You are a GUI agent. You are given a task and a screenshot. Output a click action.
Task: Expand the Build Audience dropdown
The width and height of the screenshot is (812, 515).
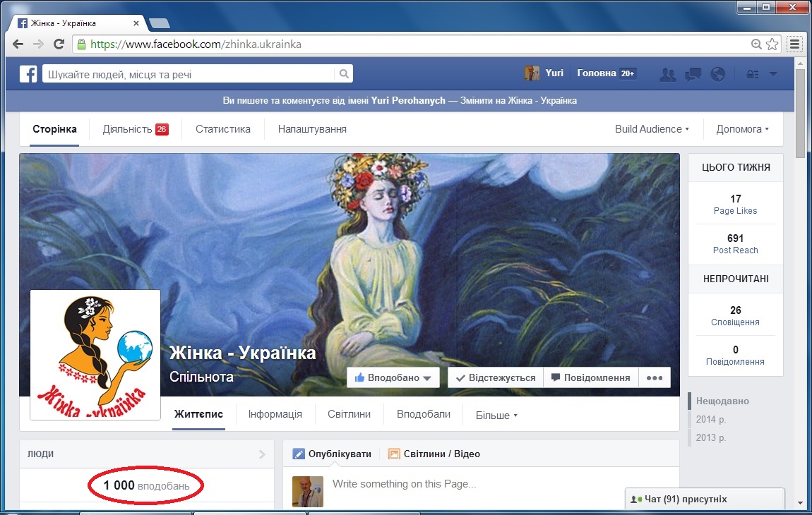(x=651, y=129)
